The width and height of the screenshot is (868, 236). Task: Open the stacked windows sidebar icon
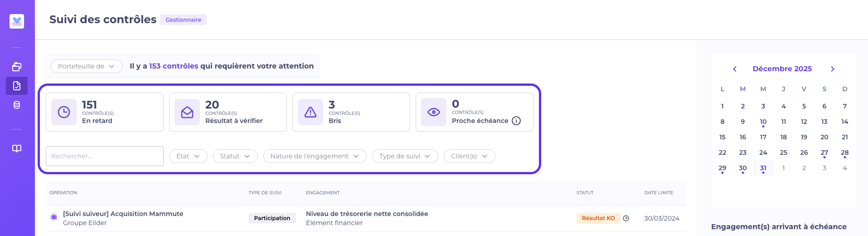click(x=17, y=67)
